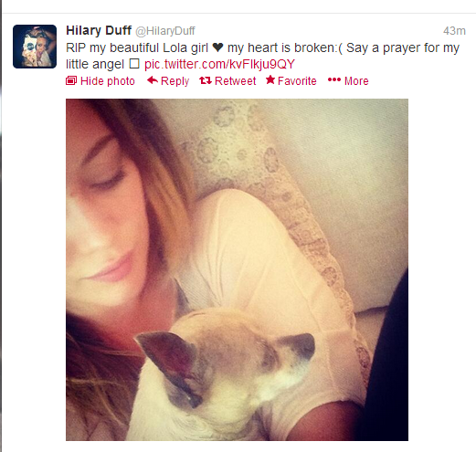Click the black heart emoji in tweet
This screenshot has height=452, width=476.
tap(217, 47)
